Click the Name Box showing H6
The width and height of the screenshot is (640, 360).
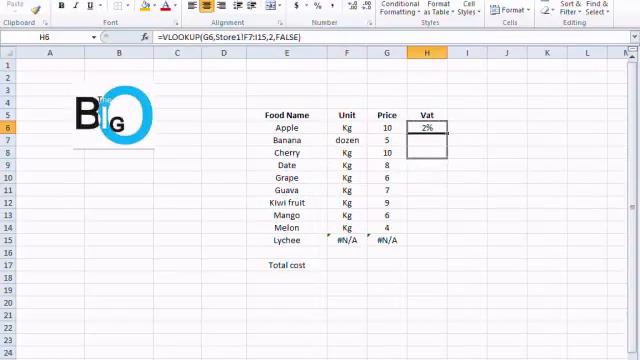pos(45,37)
